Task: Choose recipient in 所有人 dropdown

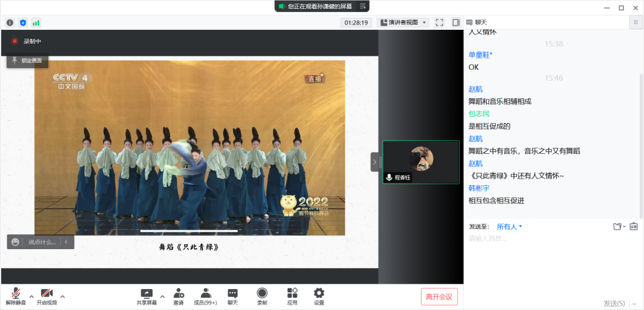Action: [509, 226]
